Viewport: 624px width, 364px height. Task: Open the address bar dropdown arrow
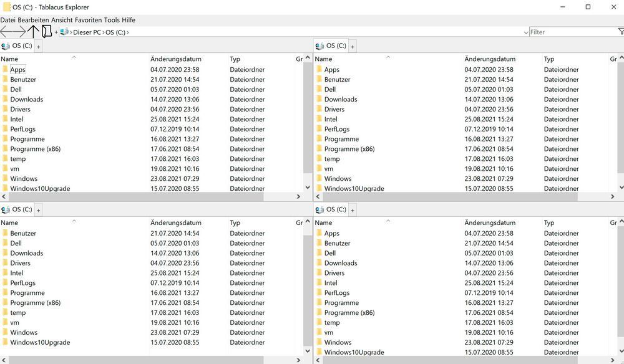coord(527,32)
